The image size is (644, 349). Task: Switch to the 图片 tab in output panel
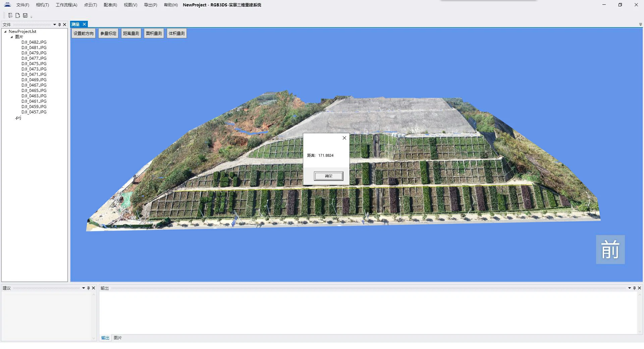click(118, 338)
